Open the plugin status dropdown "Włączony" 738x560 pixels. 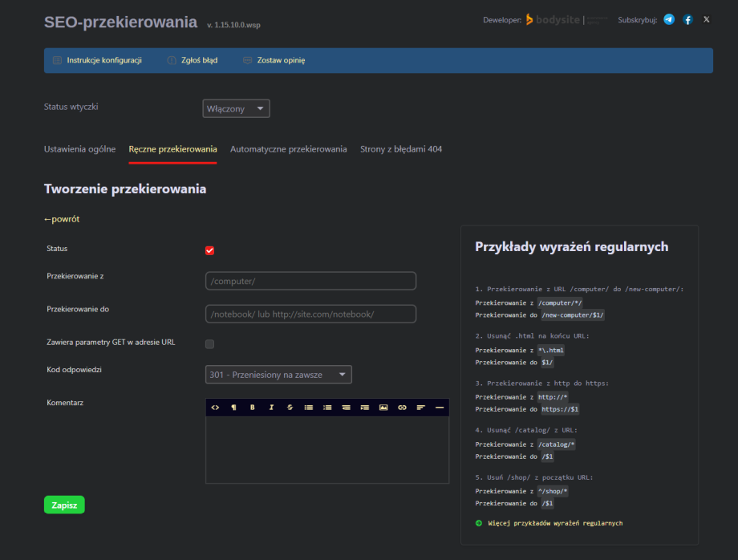[x=236, y=108]
